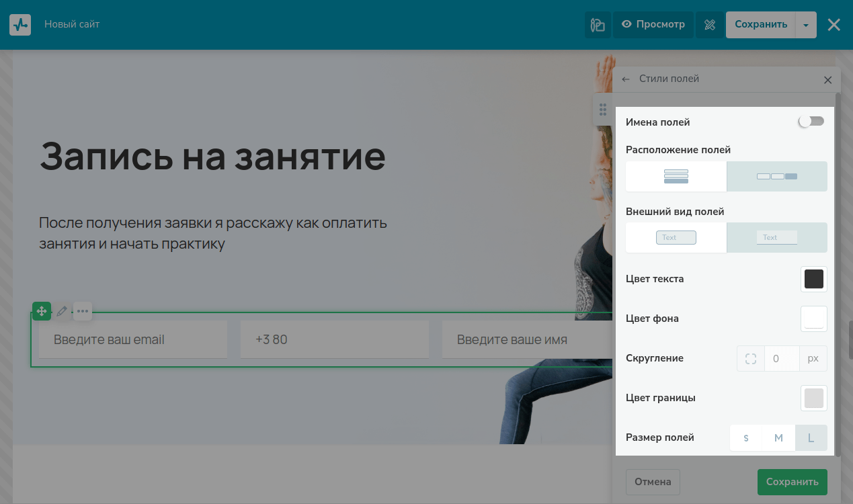Click the Отмена button in panel

[653, 482]
